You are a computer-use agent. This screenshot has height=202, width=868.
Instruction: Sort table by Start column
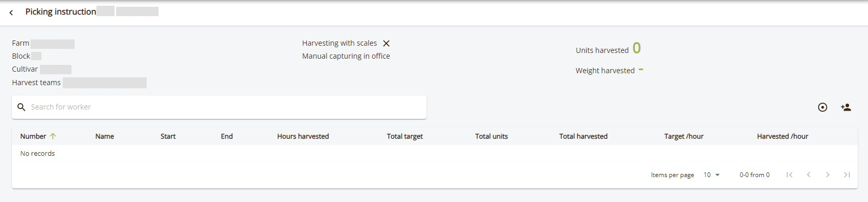[168, 136]
